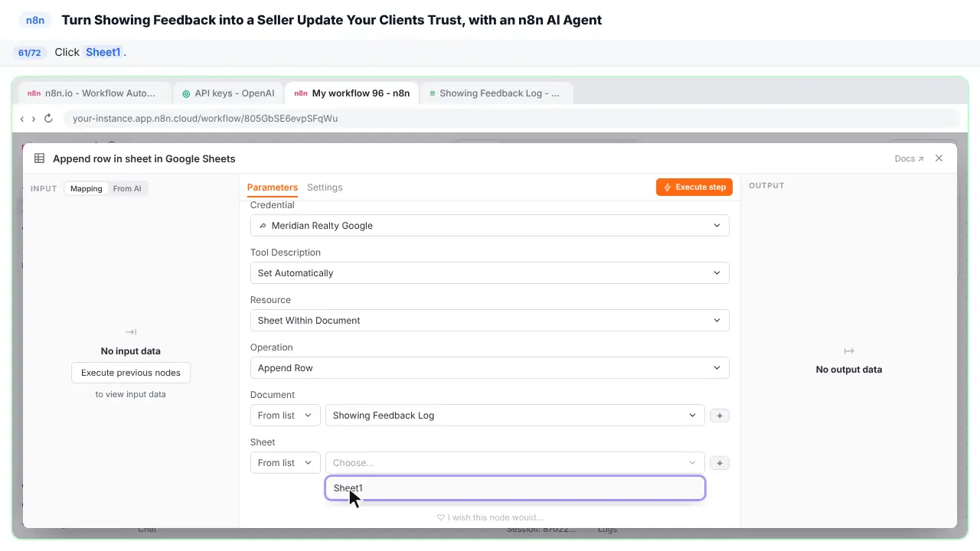
Task: Open the Settings tab
Action: click(x=325, y=187)
